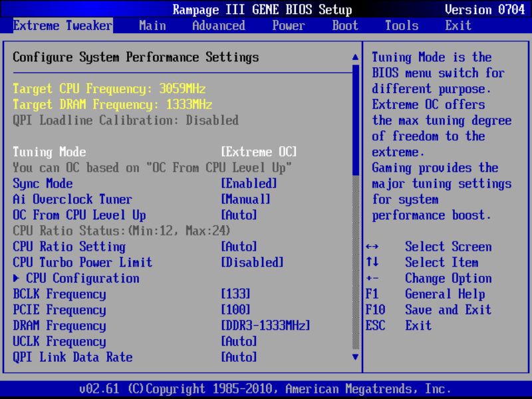532x399 pixels.
Task: Change the Extreme OC tuning value
Action: pos(259,152)
